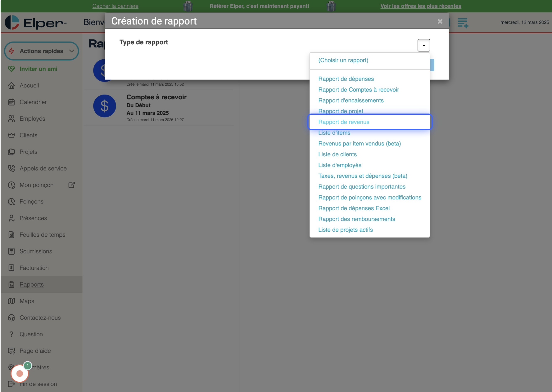
Task: Open Mon poinçon external link icon
Action: [x=72, y=185]
